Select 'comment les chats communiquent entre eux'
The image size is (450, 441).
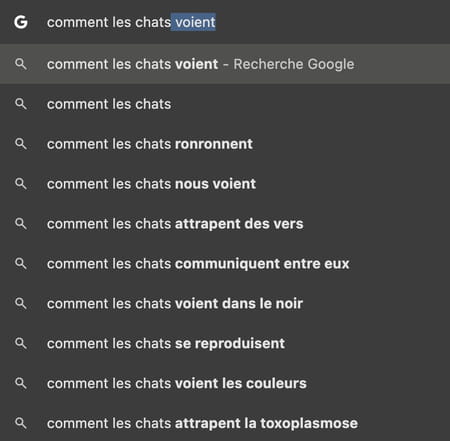pos(225,264)
